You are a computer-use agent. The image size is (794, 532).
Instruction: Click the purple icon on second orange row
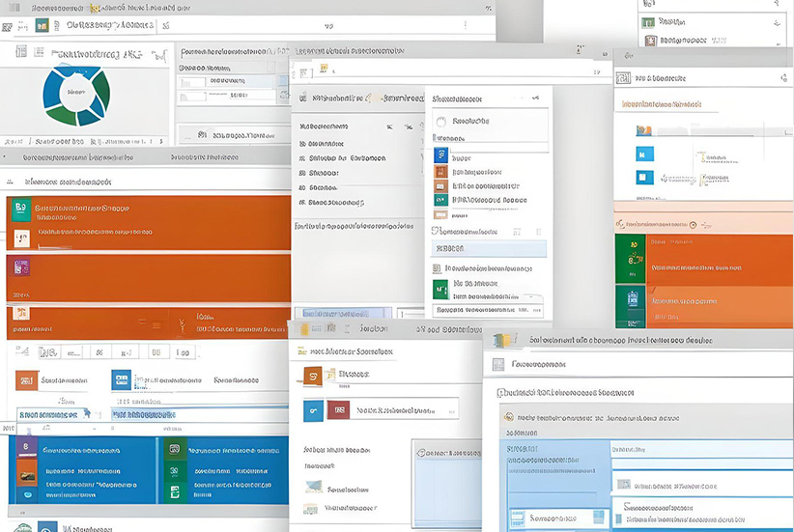20,266
